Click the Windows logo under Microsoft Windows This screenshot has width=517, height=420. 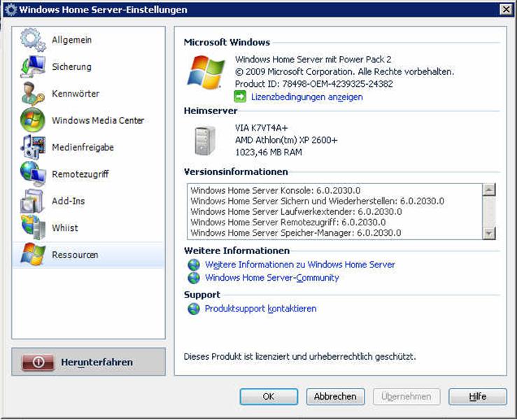click(206, 72)
